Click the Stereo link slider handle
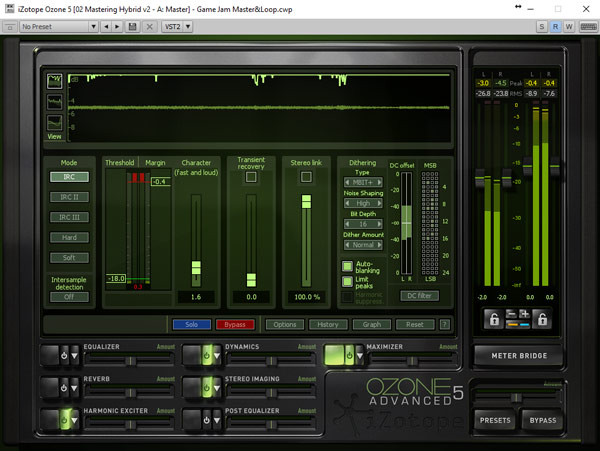 coord(306,201)
